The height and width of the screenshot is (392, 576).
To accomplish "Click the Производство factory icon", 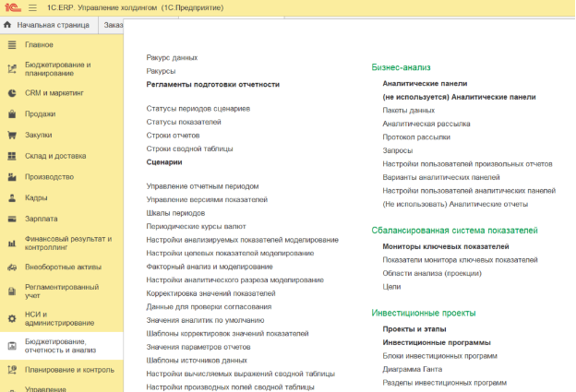I will [12, 177].
